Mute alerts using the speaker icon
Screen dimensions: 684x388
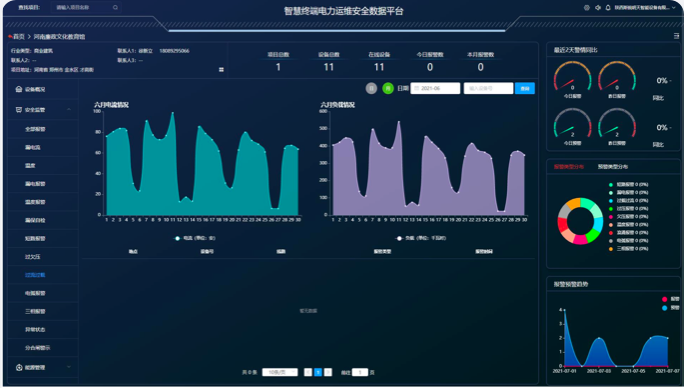point(598,7)
